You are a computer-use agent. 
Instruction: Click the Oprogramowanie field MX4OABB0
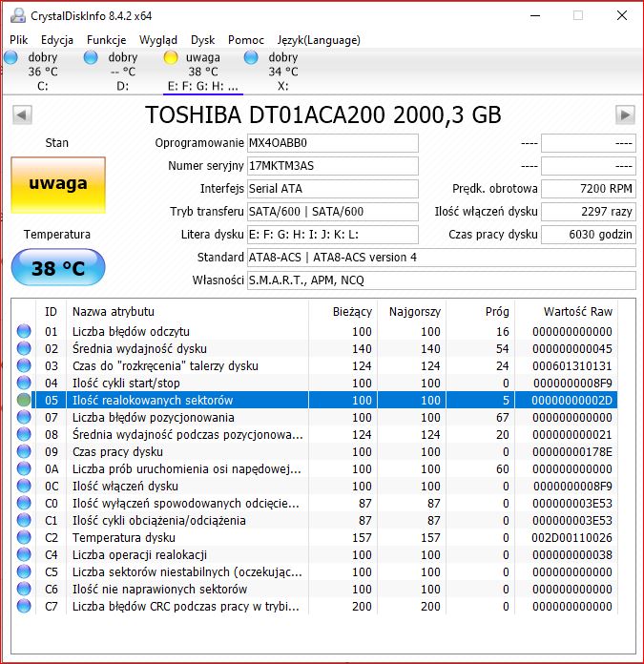333,143
